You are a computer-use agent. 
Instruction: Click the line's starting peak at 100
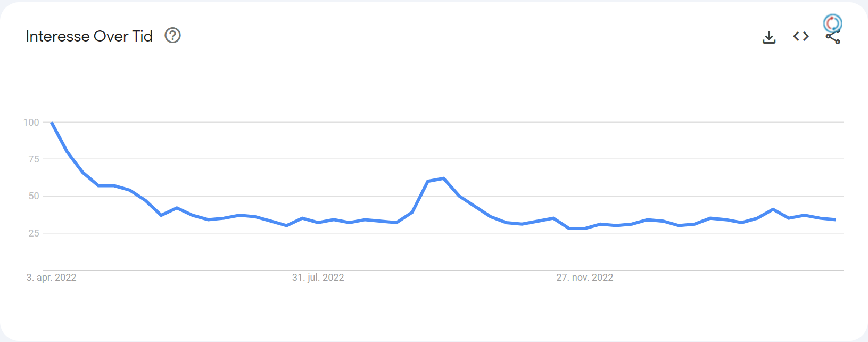(52, 123)
